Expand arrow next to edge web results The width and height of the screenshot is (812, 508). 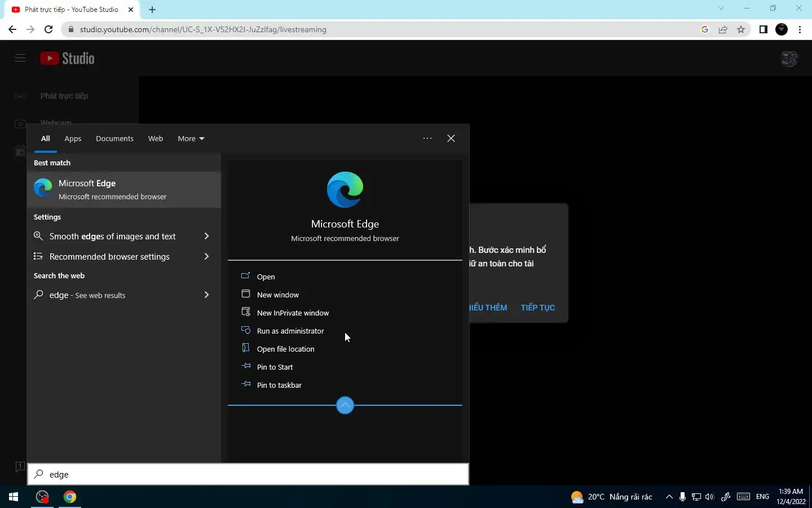[x=206, y=295]
